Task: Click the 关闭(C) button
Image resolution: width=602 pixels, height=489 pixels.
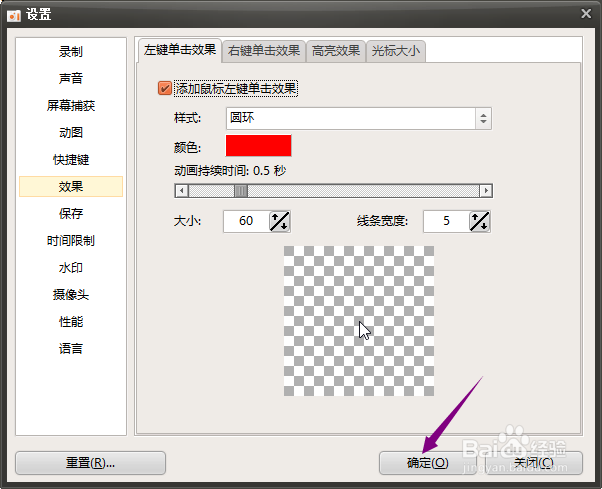Action: point(534,463)
